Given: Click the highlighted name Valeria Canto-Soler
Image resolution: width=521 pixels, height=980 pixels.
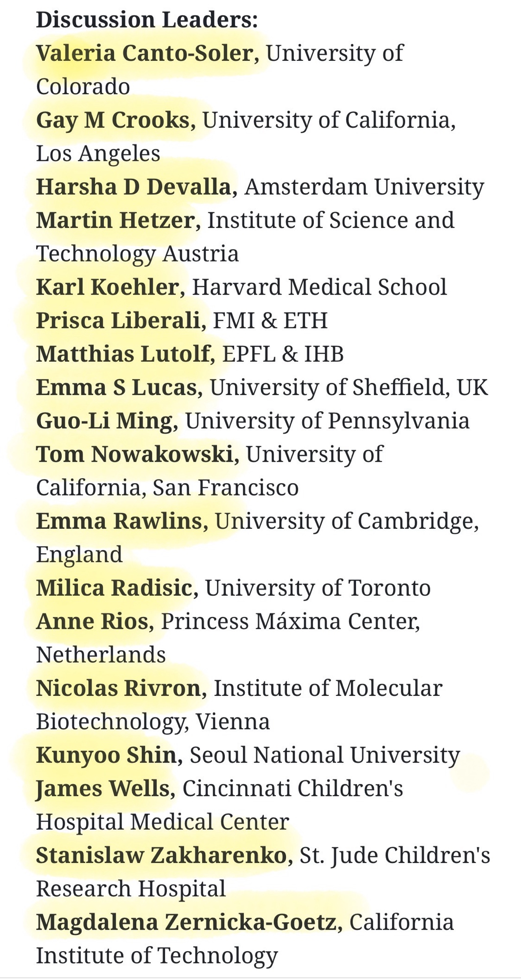Looking at the screenshot, I should tap(144, 53).
